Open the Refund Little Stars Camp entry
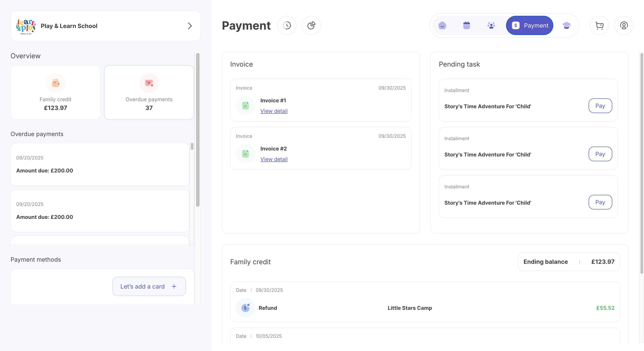 pyautogui.click(x=425, y=308)
